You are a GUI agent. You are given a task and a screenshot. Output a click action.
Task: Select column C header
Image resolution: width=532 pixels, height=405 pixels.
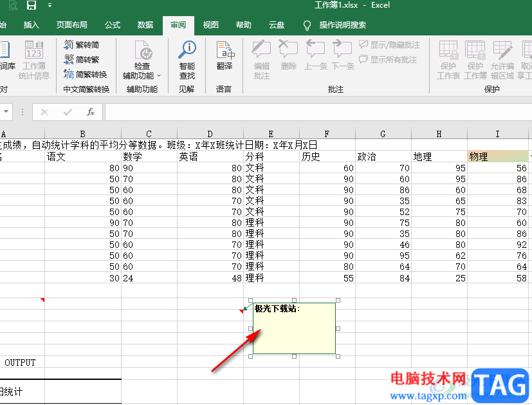click(x=149, y=134)
